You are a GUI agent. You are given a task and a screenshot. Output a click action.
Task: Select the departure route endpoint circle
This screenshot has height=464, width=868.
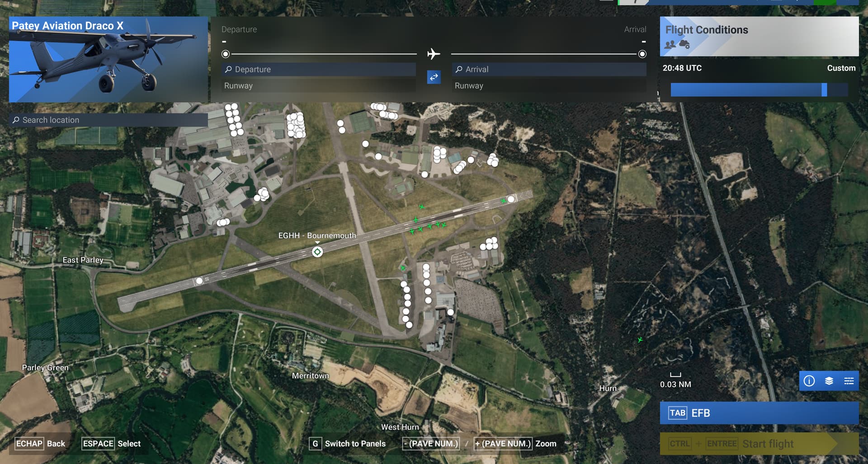pyautogui.click(x=226, y=54)
